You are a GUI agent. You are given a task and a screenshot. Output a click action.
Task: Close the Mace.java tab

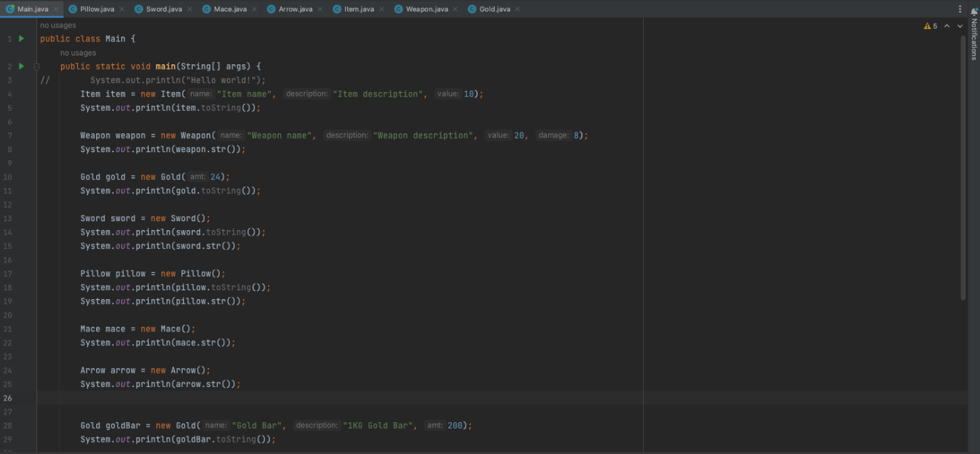click(254, 9)
